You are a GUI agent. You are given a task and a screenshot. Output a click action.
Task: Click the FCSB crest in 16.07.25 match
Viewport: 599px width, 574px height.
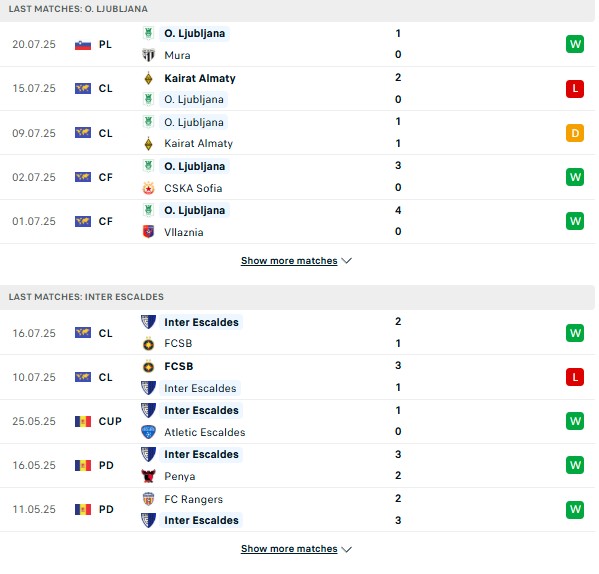click(148, 343)
